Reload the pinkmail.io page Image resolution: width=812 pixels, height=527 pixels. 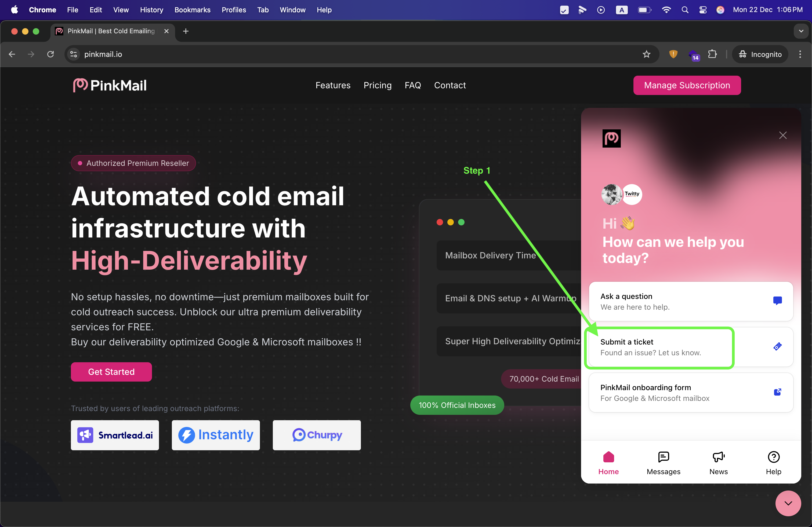click(x=50, y=54)
